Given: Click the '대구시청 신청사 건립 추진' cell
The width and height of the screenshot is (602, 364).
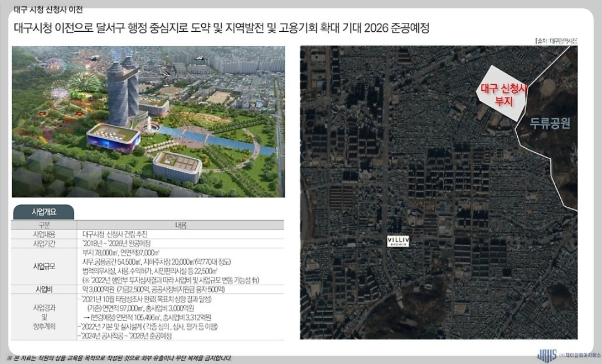Looking at the screenshot, I should (115, 234).
